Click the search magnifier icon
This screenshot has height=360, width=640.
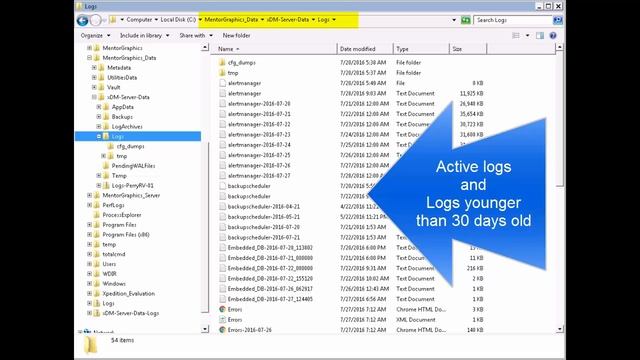click(558, 20)
